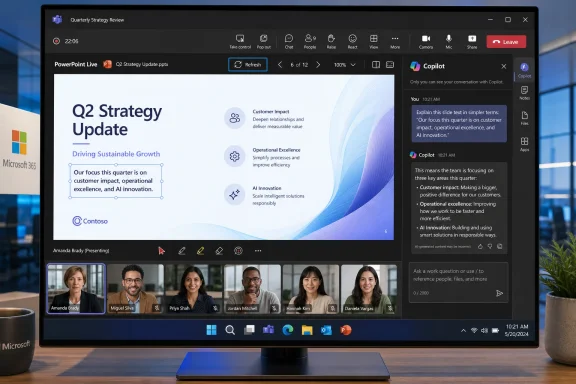Select the Copilot tab in the side rail

tap(524, 70)
